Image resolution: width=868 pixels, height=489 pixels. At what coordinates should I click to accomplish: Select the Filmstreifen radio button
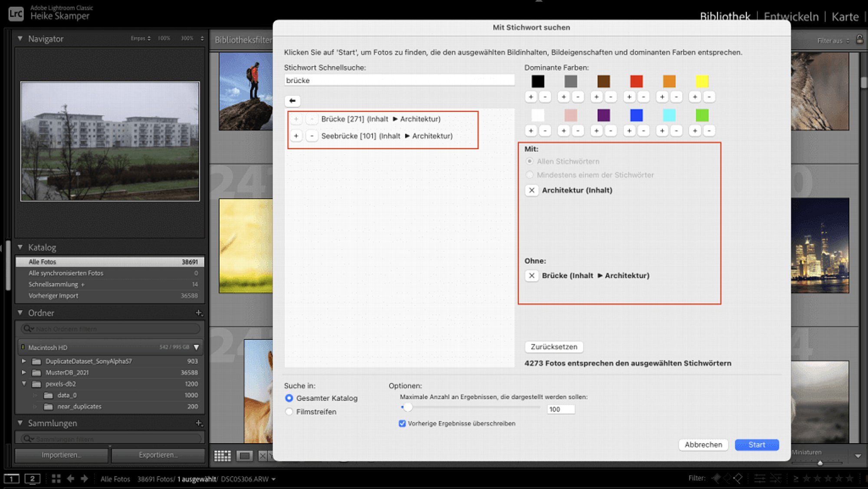click(289, 411)
